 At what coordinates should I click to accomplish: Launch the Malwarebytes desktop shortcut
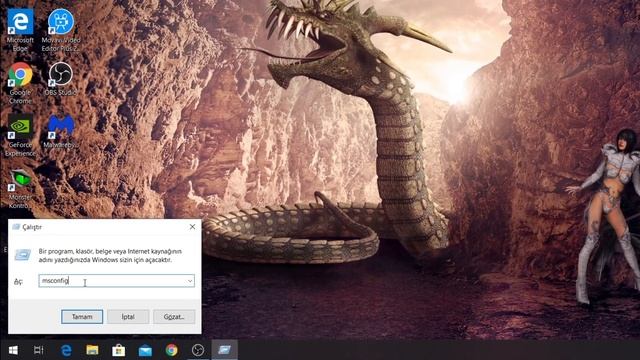click(61, 131)
